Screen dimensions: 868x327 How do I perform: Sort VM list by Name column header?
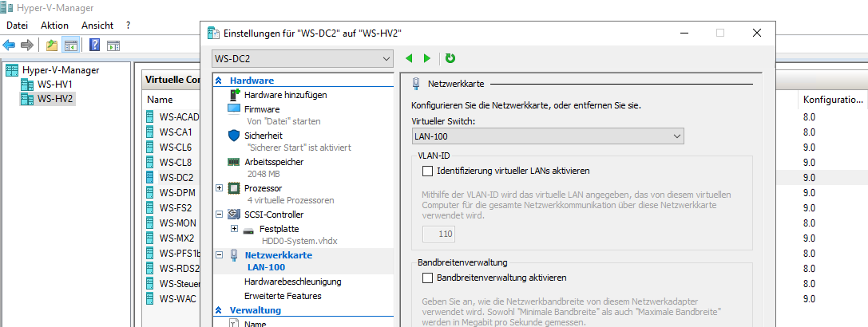160,100
